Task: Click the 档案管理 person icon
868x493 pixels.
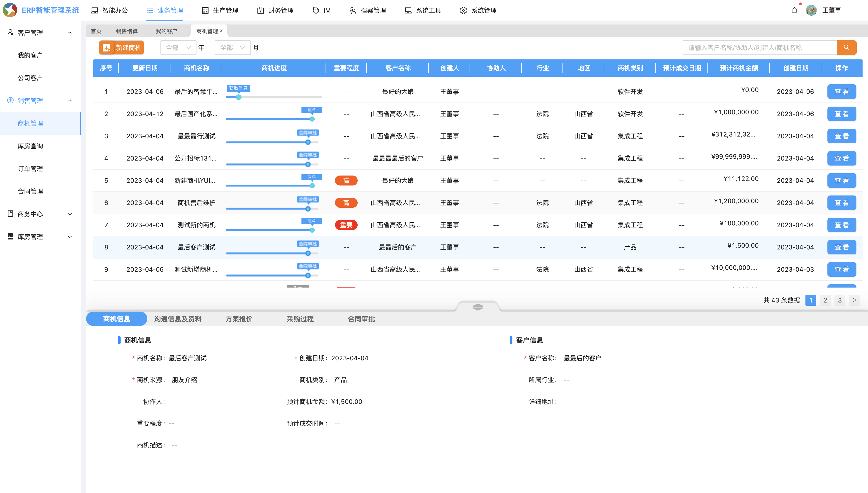Action: (353, 10)
